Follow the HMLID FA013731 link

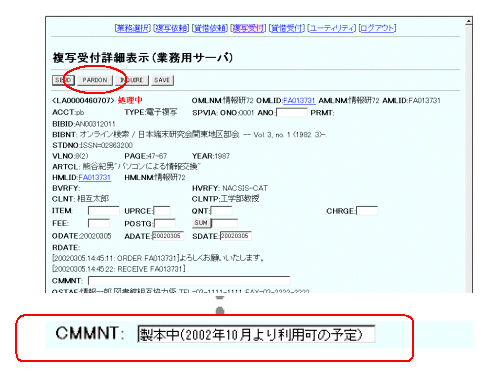[x=94, y=178]
